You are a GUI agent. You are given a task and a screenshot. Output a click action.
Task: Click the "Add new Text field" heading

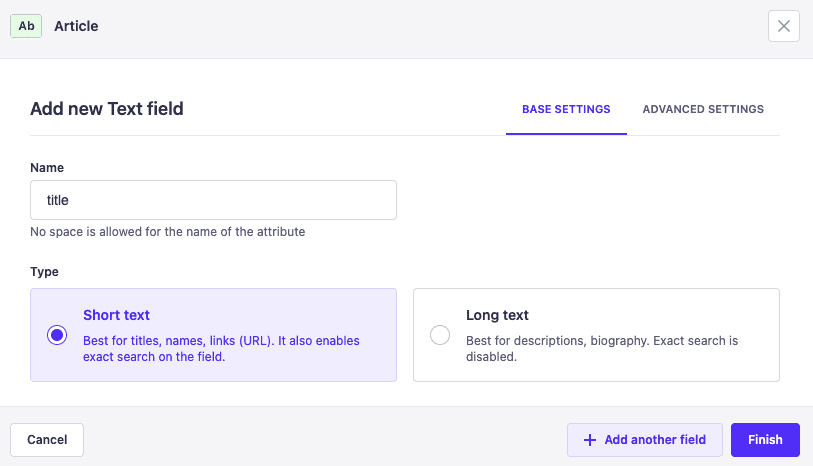[x=107, y=109]
